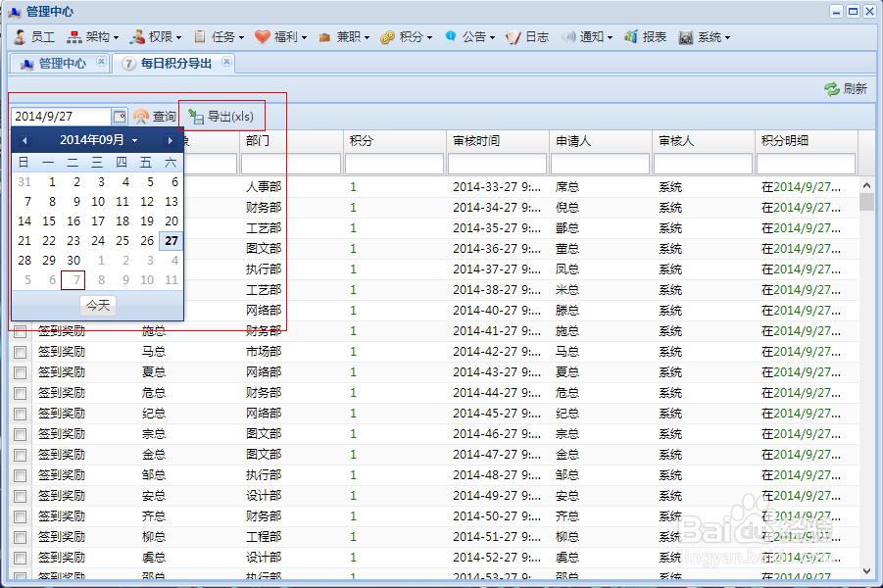Open the 积分 menu dropdown
Image resolution: width=883 pixels, height=588 pixels.
407,37
